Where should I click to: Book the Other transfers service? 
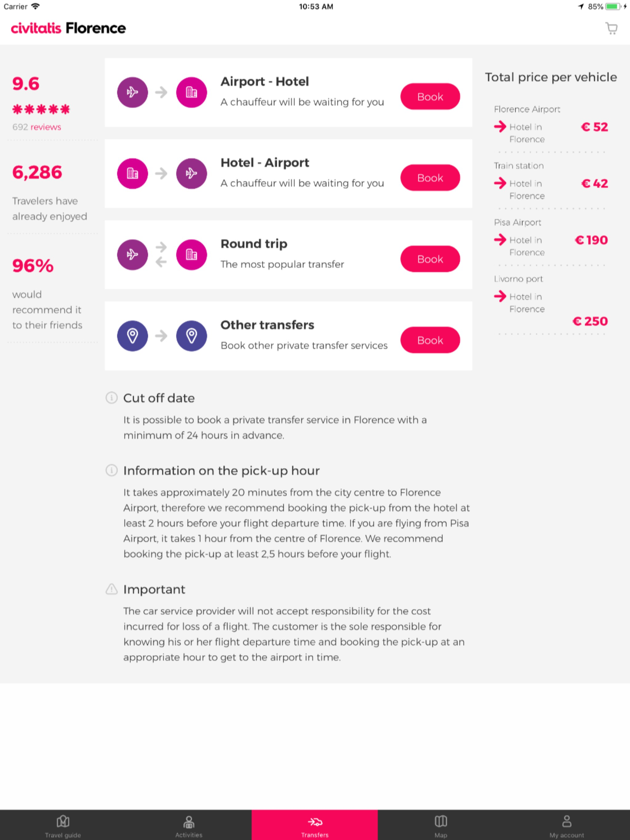[x=430, y=340]
